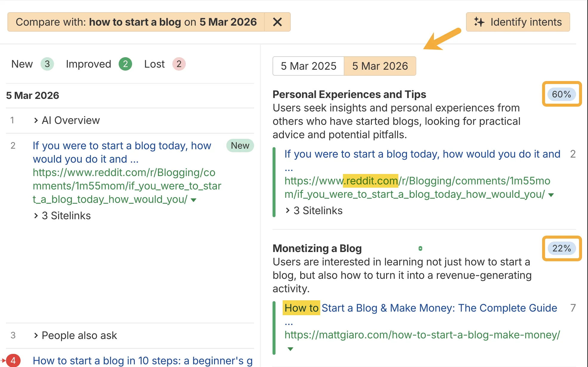Select the 5 Mar 2026 tab

click(x=380, y=66)
